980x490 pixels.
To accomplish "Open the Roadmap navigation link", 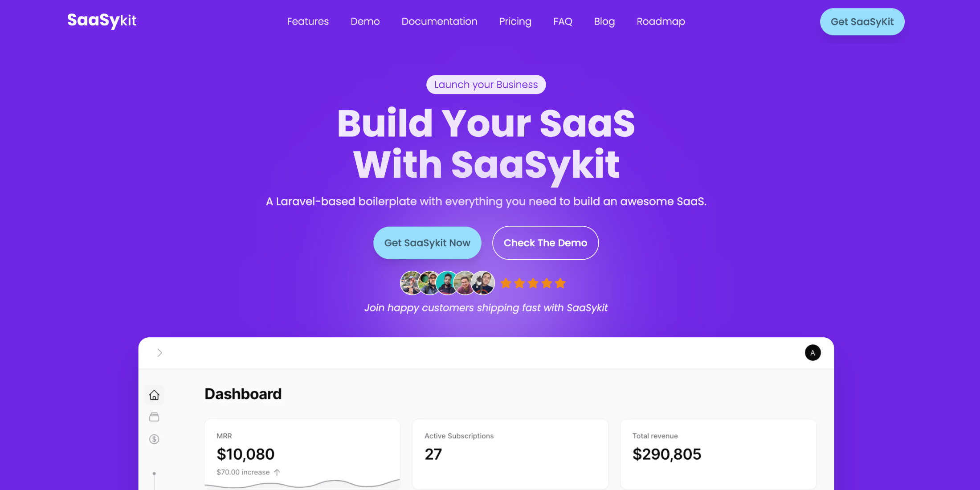I will (661, 21).
